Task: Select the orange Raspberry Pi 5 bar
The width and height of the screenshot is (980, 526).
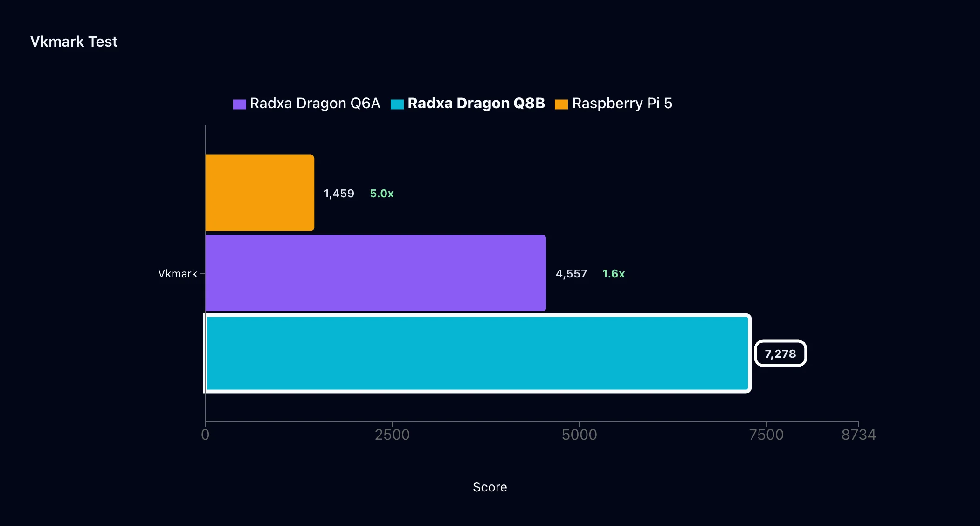Action: (260, 193)
